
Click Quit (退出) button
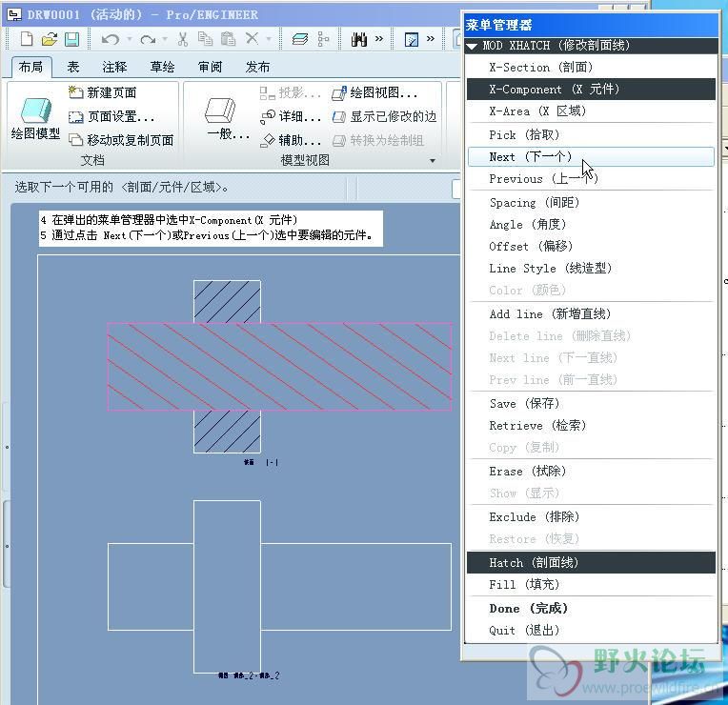point(591,631)
